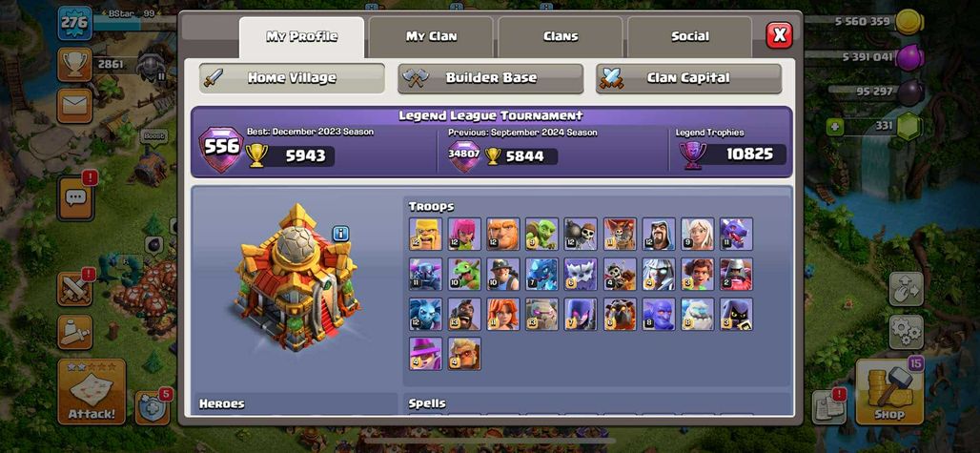Select the P.E.K.K.A troop icon
Screen dimensions: 980x453
pos(425,274)
